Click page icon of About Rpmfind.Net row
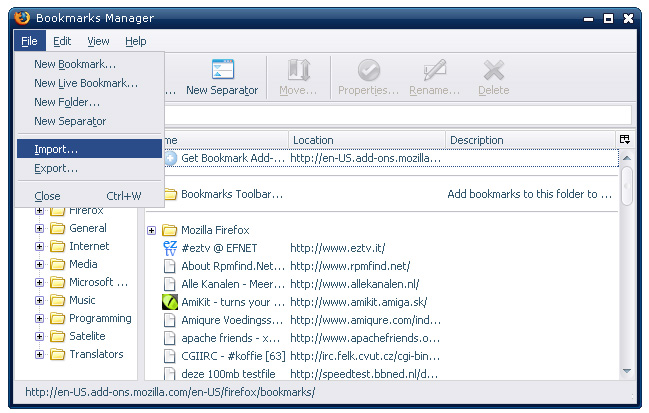This screenshot has height=413, width=649. [x=169, y=266]
